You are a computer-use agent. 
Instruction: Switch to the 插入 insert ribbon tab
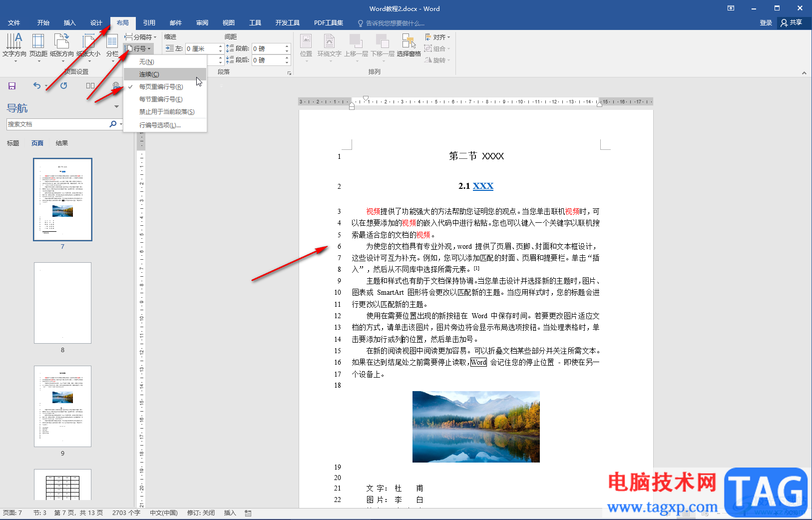pos(70,23)
